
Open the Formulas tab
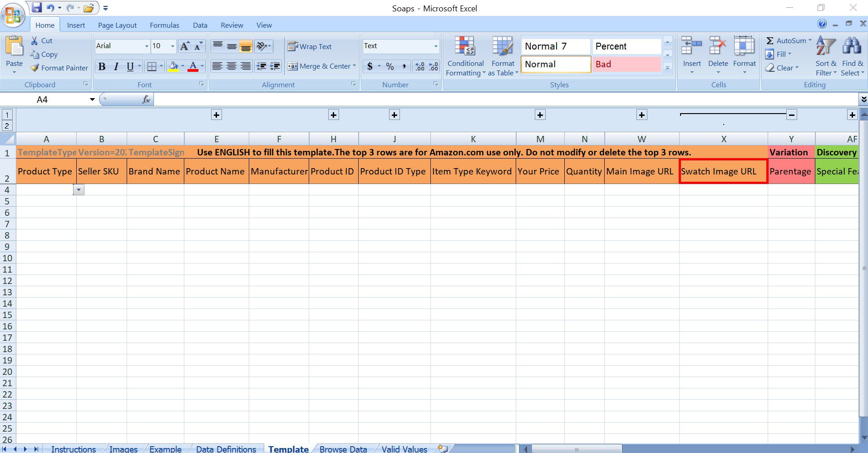point(164,25)
